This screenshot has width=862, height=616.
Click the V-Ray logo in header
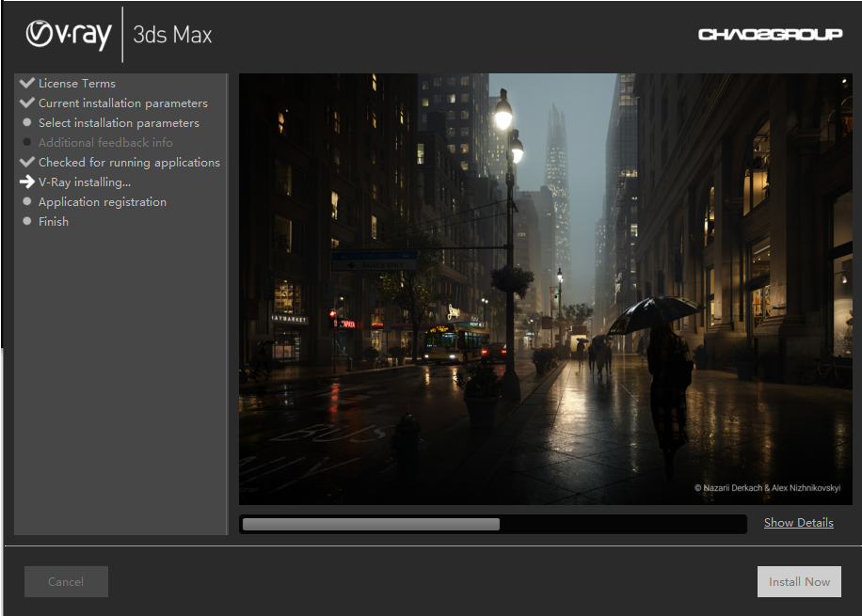69,34
